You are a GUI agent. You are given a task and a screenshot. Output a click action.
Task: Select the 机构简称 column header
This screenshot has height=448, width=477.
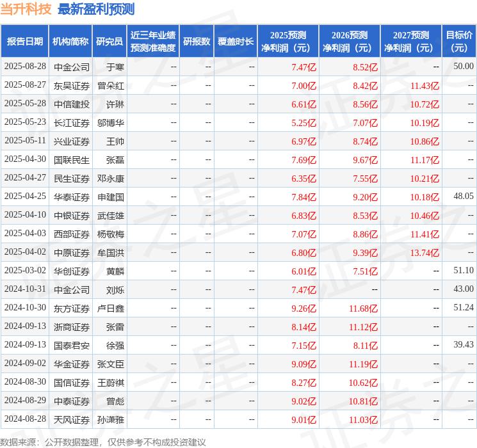(x=70, y=42)
